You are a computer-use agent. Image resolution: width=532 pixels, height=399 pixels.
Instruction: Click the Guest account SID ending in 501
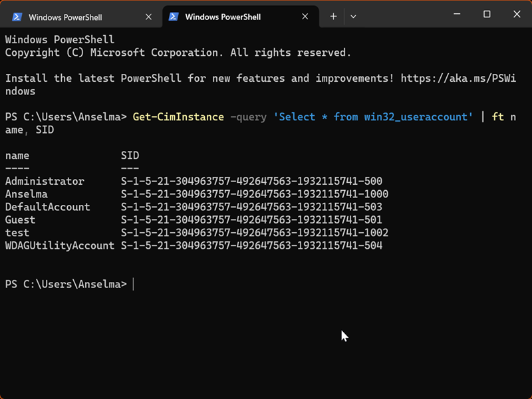tap(251, 219)
